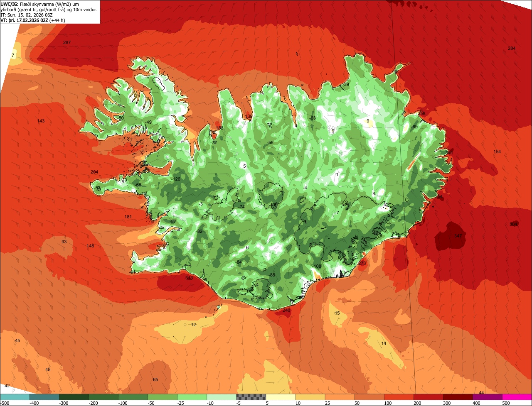Click the legend label -400
The height and width of the screenshot is (406, 532).
35,403
